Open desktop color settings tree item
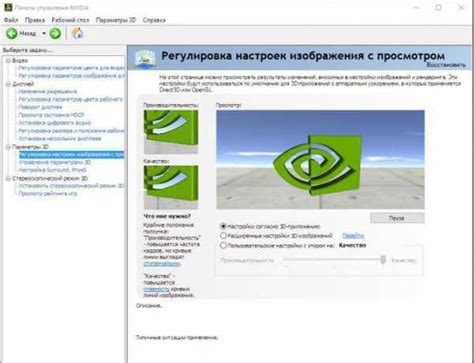 [x=71, y=99]
